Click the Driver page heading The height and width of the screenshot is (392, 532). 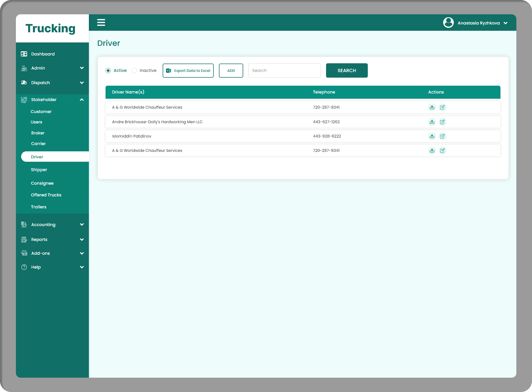(x=108, y=43)
